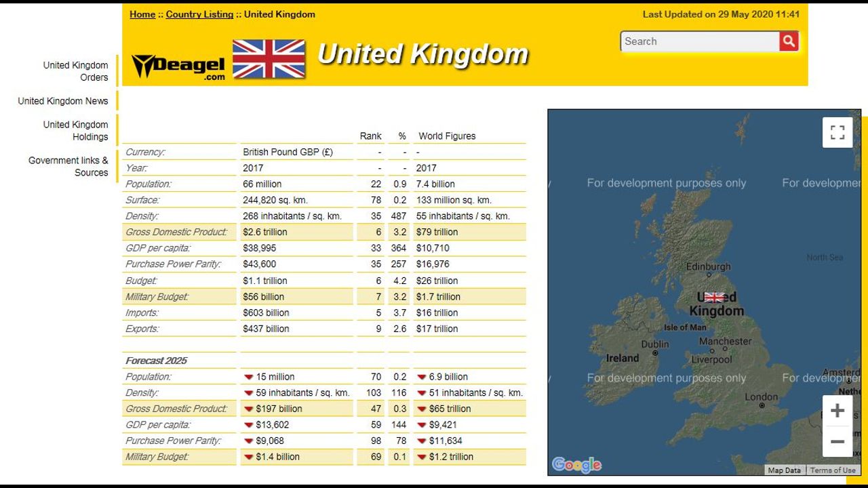The image size is (868, 488).
Task: Click the United Kingdom flag image
Action: pos(269,59)
